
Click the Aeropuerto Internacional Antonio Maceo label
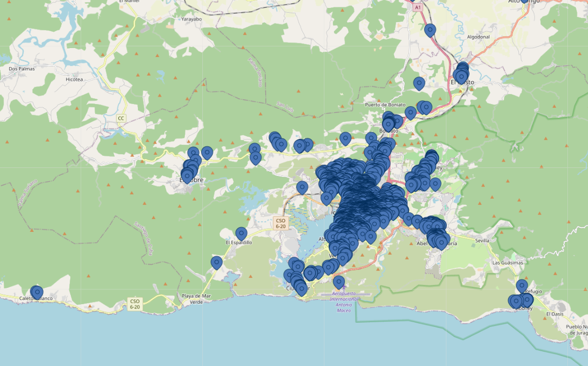[344, 302]
